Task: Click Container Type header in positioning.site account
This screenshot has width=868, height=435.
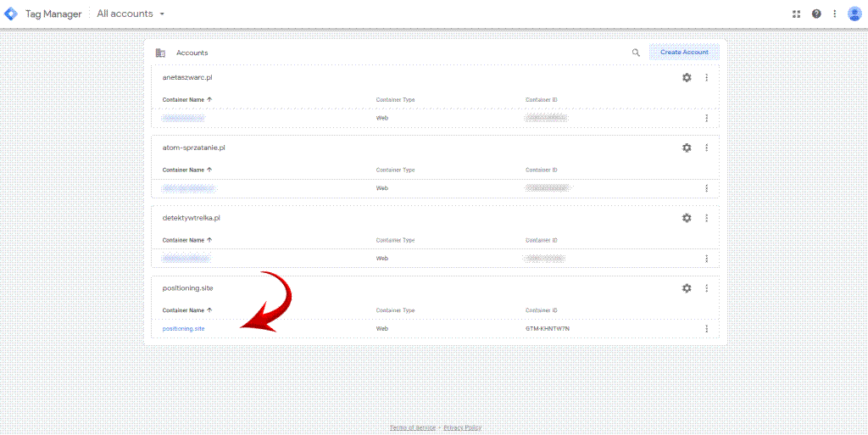Action: [395, 310]
